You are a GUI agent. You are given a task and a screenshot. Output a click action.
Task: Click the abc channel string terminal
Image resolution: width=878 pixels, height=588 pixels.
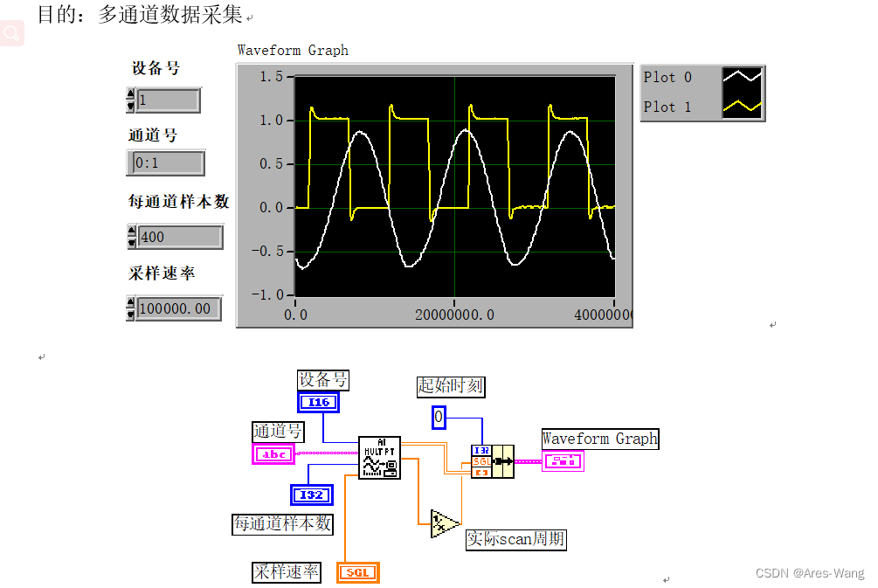coord(273,454)
